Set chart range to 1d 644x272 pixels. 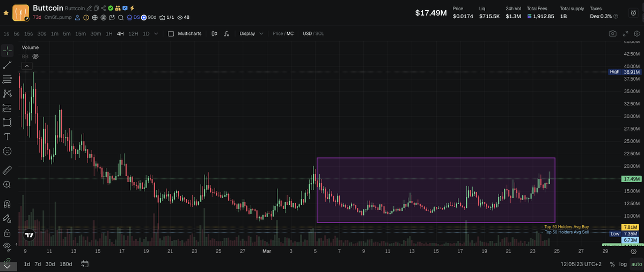pos(27,264)
